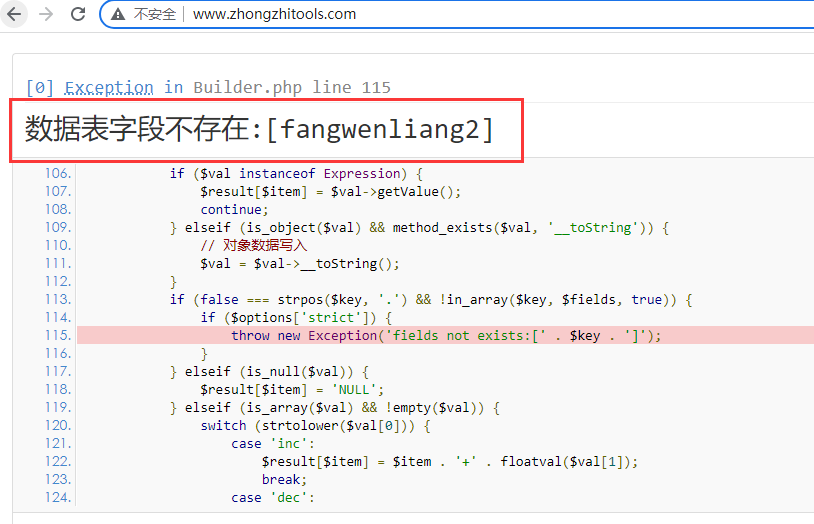Click line number 106 in code listing
This screenshot has width=814, height=524.
pyautogui.click(x=58, y=173)
